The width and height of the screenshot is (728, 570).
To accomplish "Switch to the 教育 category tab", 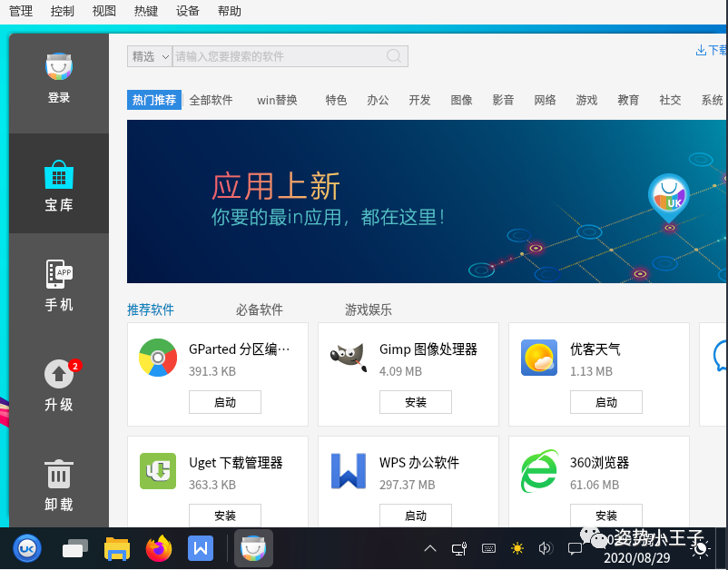I will pos(629,100).
